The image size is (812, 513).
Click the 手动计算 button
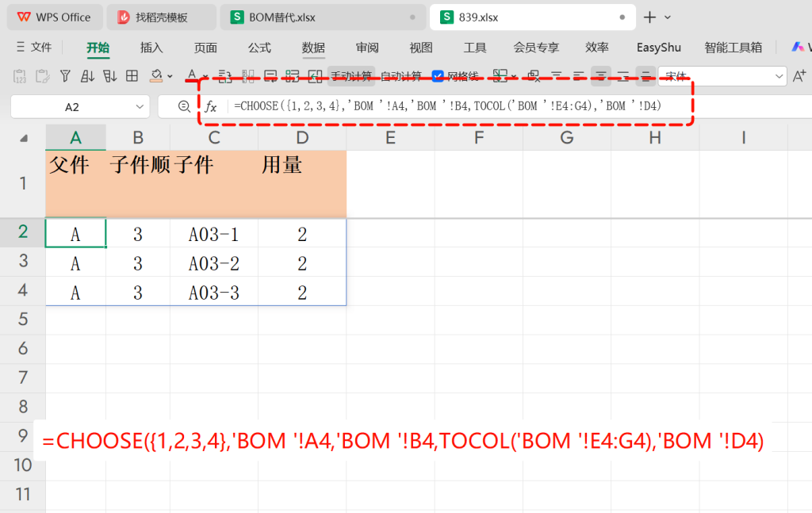(x=351, y=77)
